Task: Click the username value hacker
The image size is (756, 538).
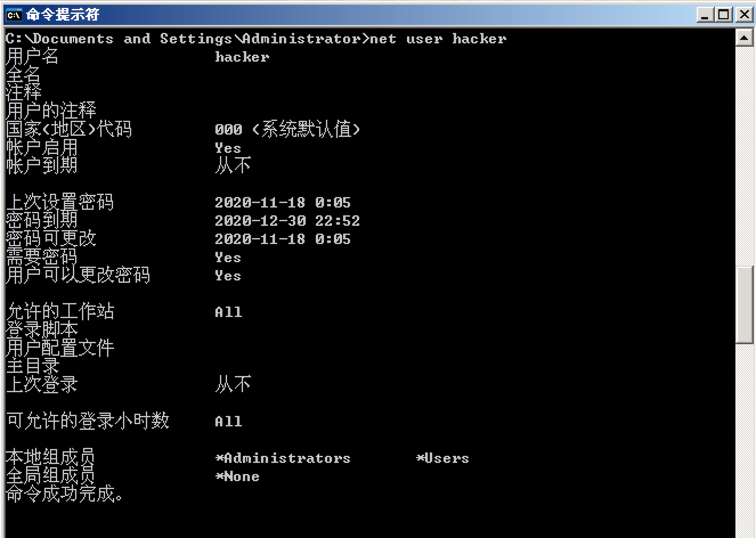Action: click(x=242, y=57)
